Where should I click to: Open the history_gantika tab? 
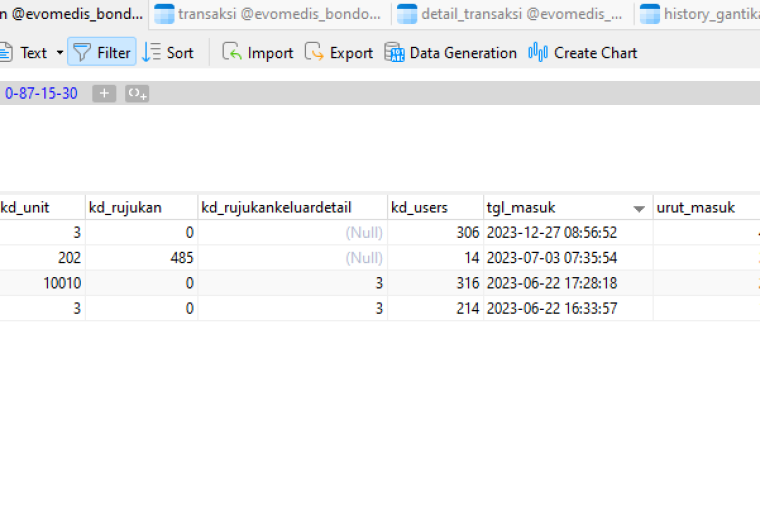point(698,14)
